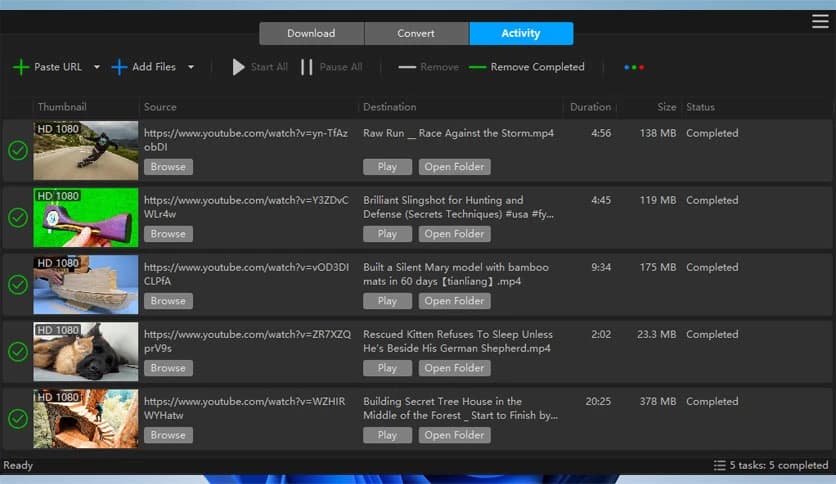Image resolution: width=836 pixels, height=484 pixels.
Task: Select the ZR7XZQprV9s YouTube URL
Action: [247, 341]
